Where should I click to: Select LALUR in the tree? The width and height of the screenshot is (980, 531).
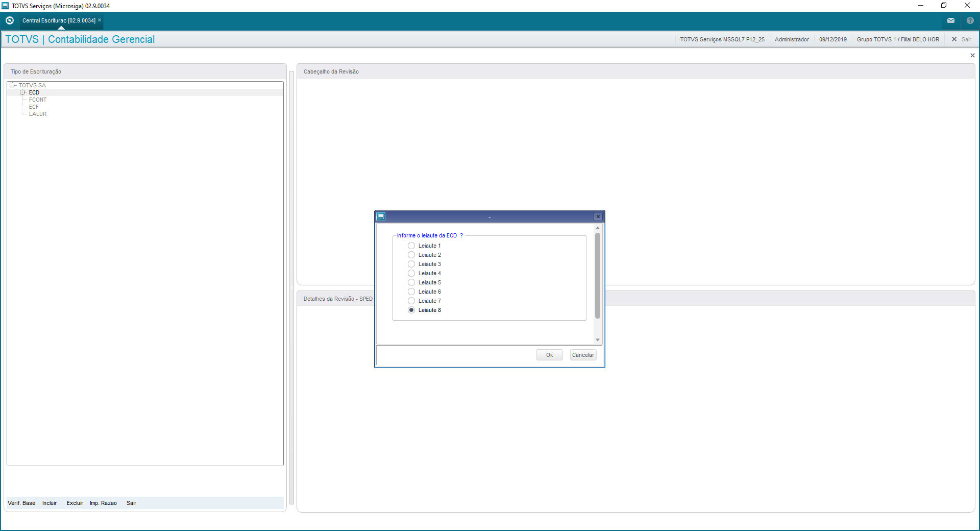point(38,114)
